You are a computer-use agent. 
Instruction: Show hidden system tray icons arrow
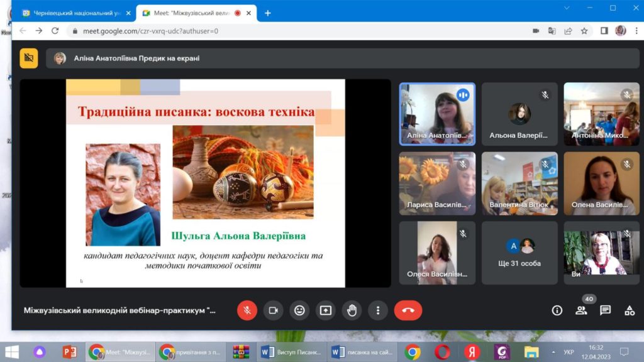(x=553, y=352)
